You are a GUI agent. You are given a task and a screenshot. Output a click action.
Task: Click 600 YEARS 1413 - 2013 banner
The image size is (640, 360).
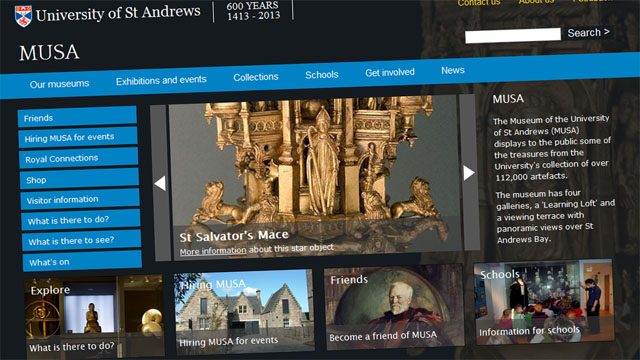pos(253,11)
